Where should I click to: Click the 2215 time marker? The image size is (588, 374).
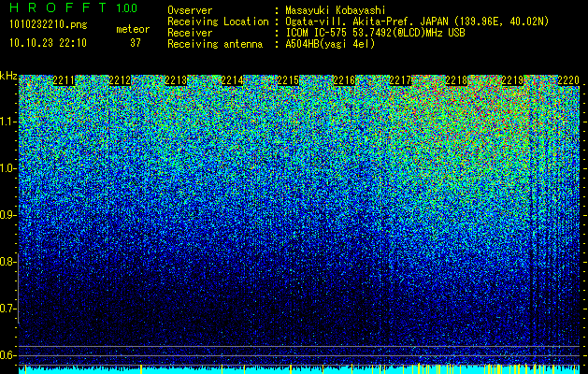tap(288, 80)
